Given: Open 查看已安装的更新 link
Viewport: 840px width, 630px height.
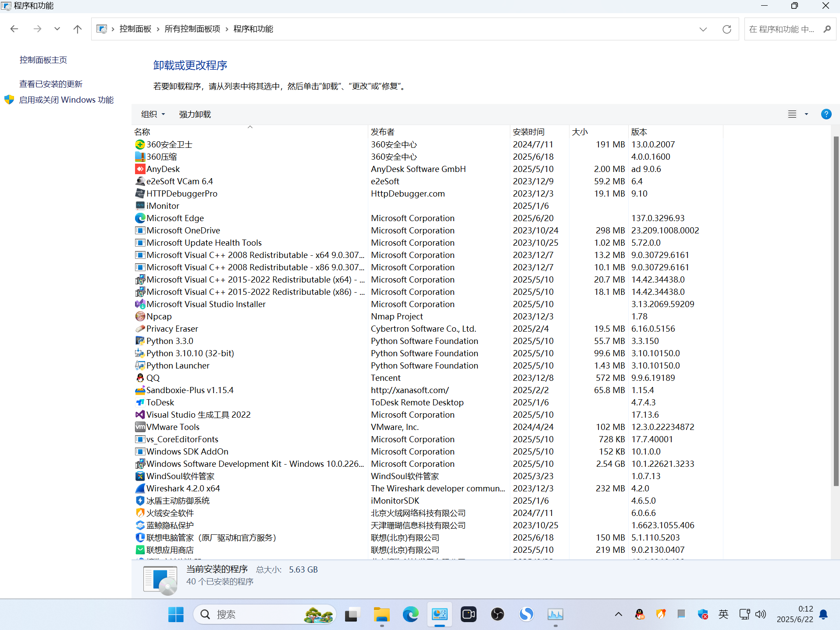Looking at the screenshot, I should (x=51, y=84).
